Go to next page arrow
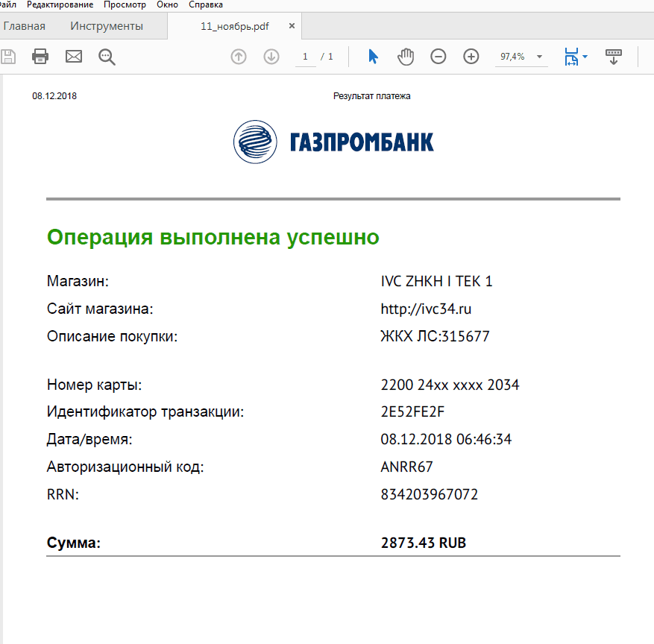 pos(271,56)
